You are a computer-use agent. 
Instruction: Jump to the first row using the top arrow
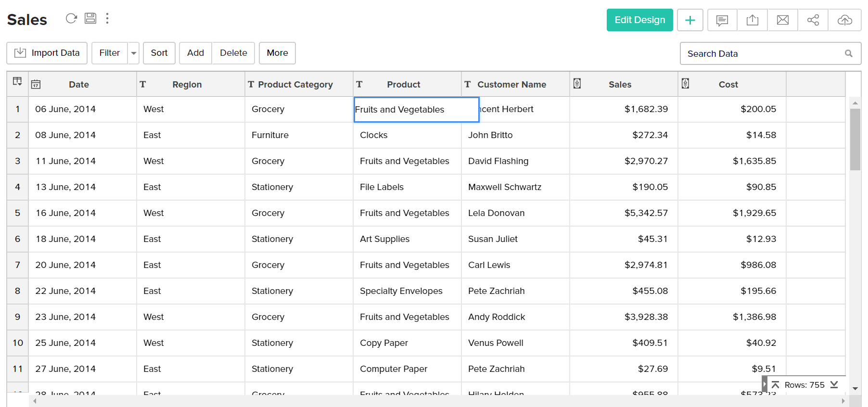(x=775, y=384)
